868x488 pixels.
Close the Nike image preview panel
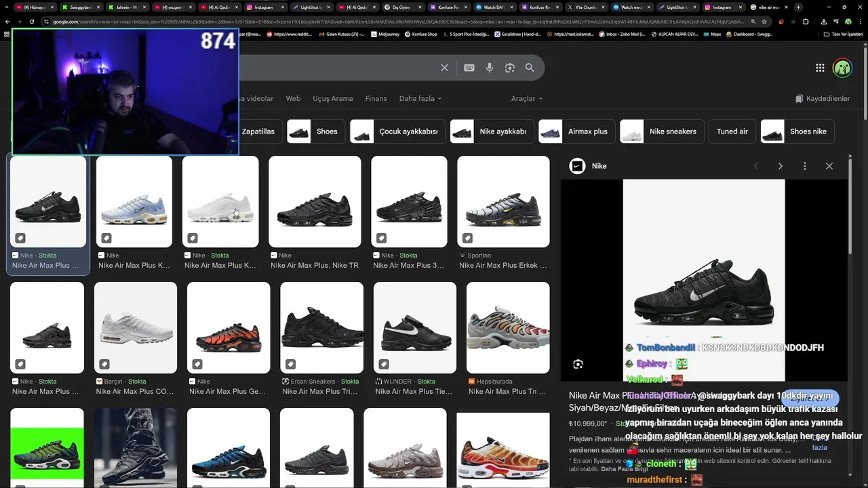coord(829,166)
